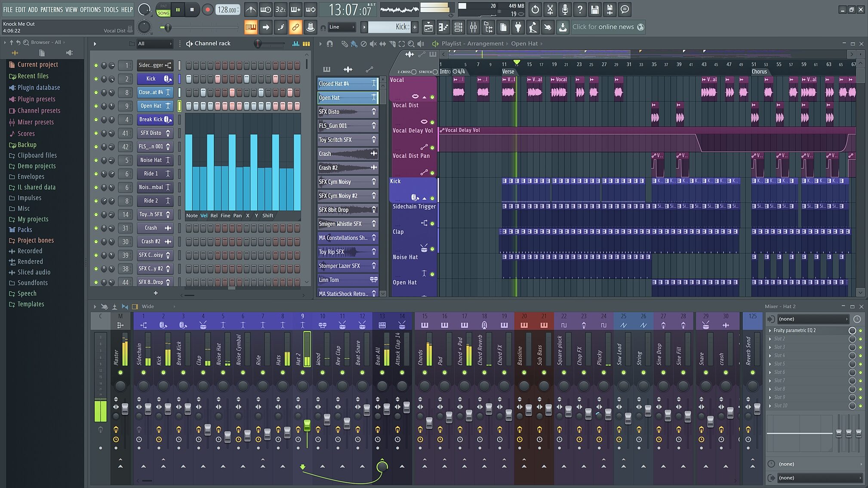Toggle mute on Kick channel row
The height and width of the screenshot is (488, 868).
click(96, 79)
